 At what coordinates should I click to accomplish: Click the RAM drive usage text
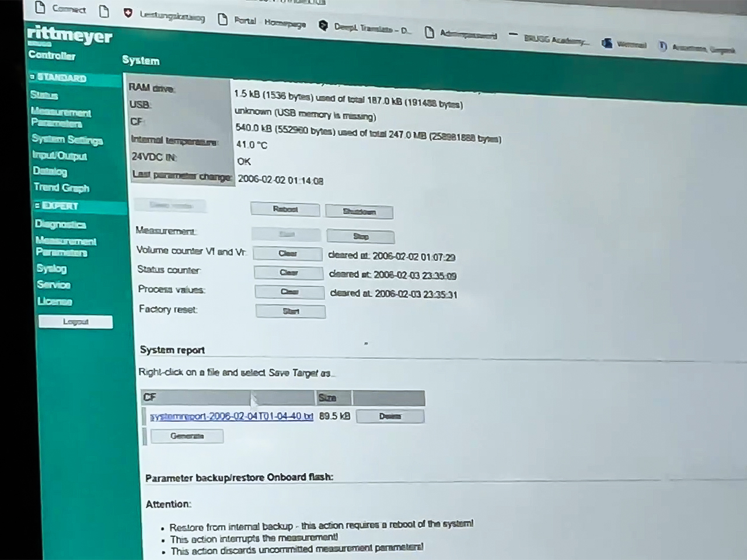click(348, 99)
